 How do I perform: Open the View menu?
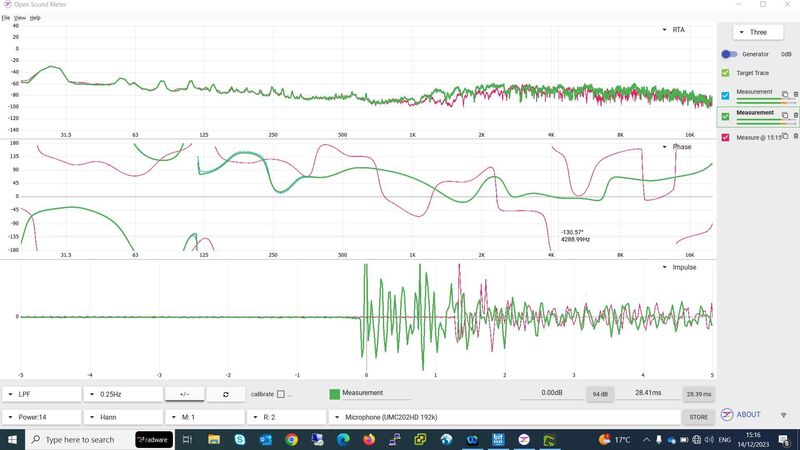click(20, 18)
